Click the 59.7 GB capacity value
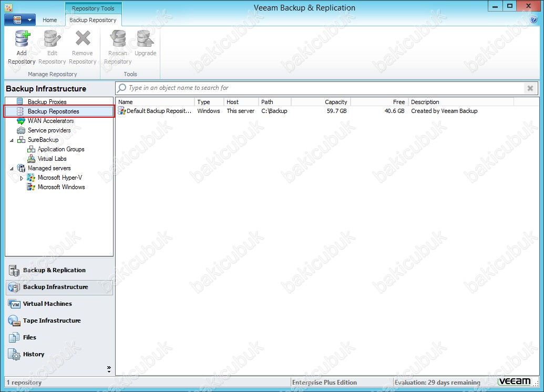Image resolution: width=544 pixels, height=392 pixels. [x=336, y=111]
